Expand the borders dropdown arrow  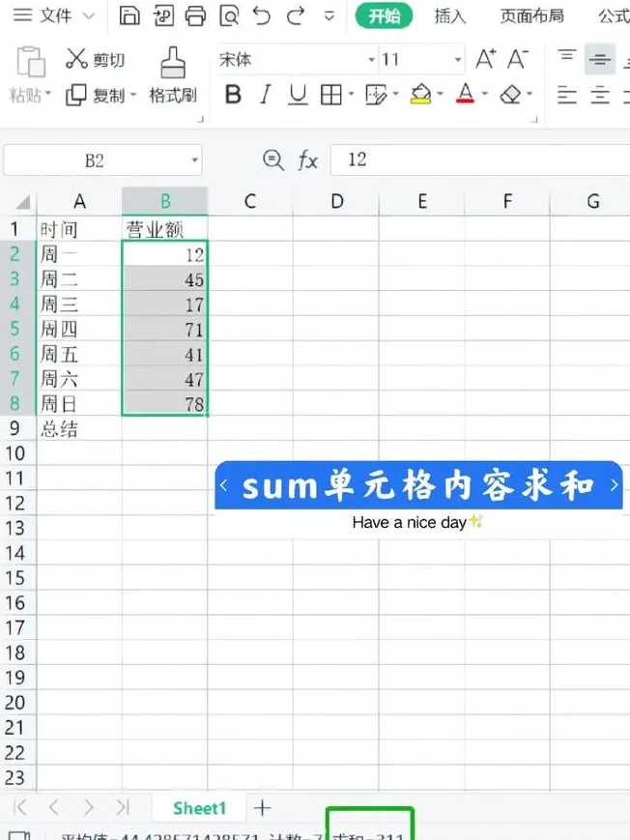351,95
